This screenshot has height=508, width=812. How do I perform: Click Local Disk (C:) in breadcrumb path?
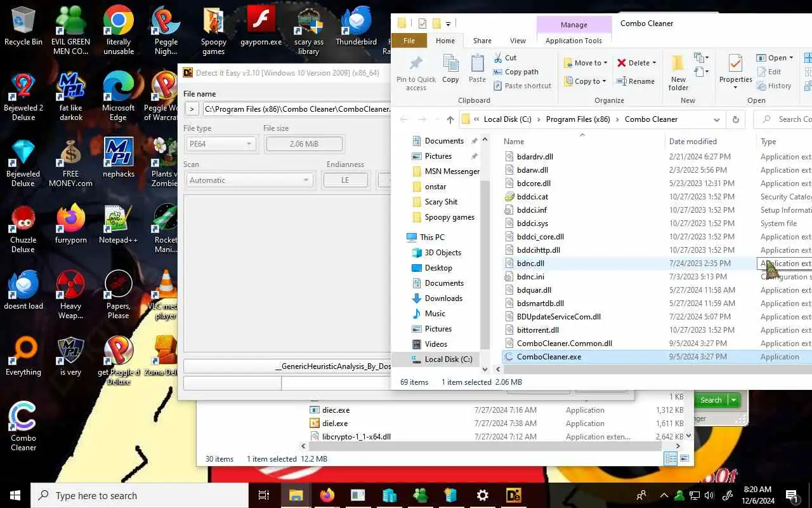(507, 119)
